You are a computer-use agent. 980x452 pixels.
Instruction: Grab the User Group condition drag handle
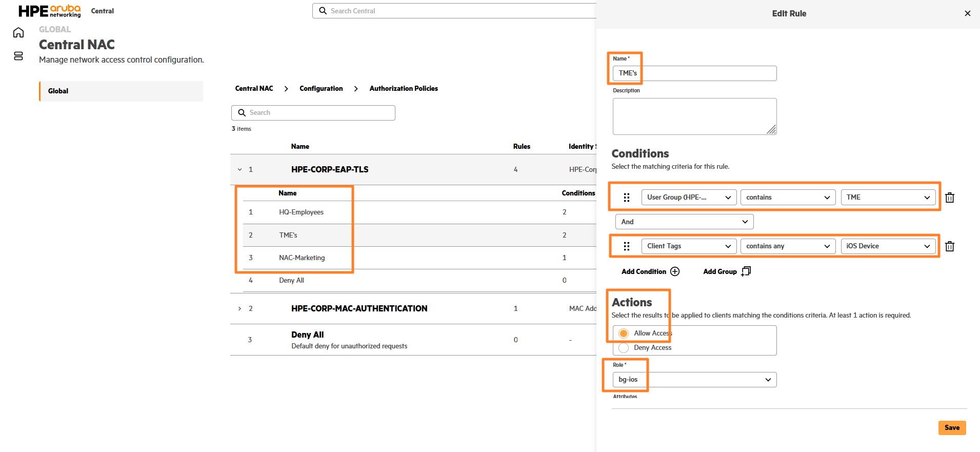tap(626, 198)
